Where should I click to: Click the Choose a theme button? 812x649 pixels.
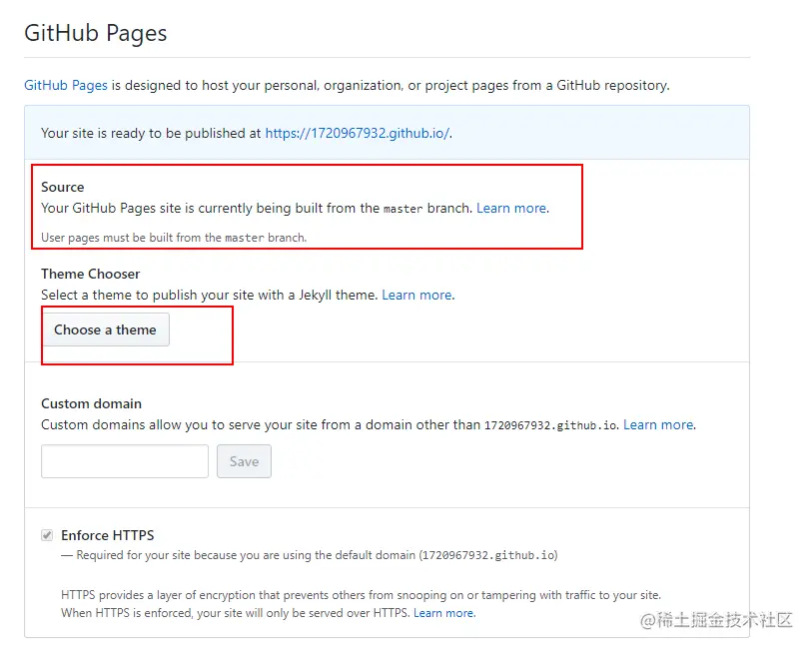coord(106,329)
